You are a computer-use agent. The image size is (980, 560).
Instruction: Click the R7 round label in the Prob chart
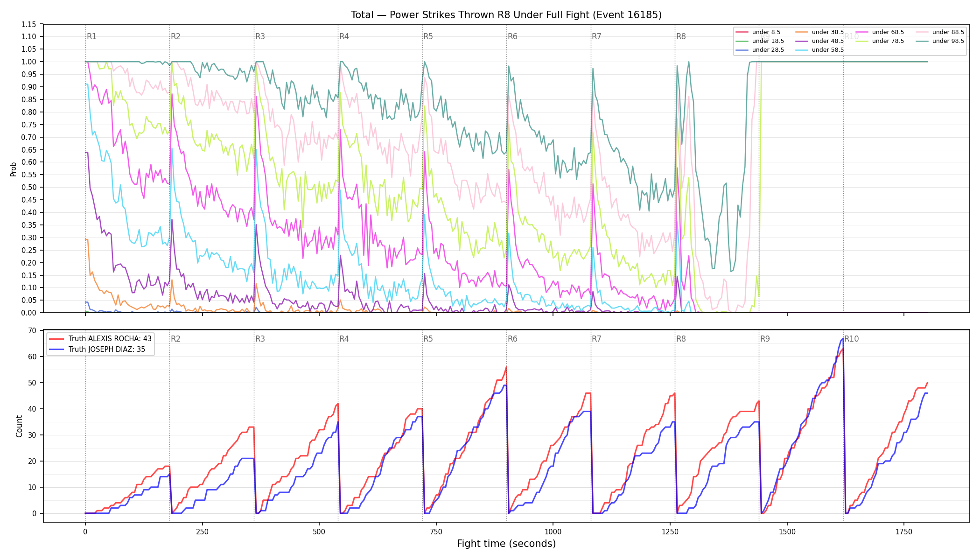[x=596, y=36]
